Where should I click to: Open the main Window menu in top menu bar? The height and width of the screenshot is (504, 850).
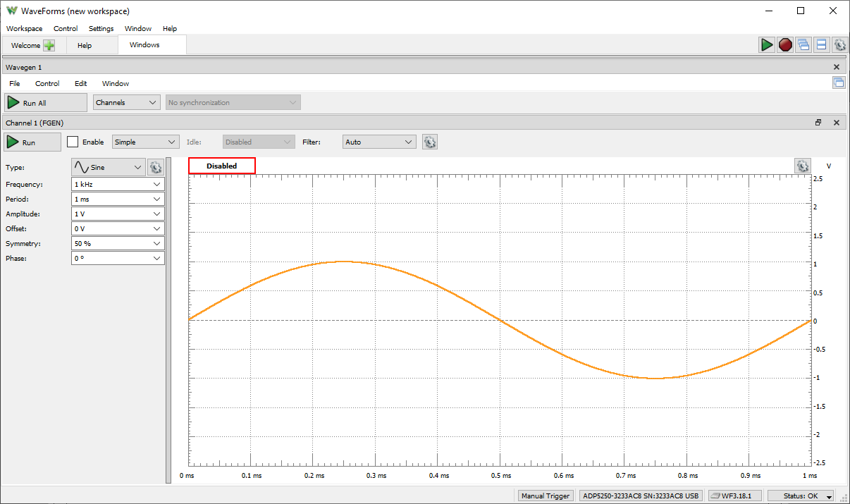coord(138,29)
